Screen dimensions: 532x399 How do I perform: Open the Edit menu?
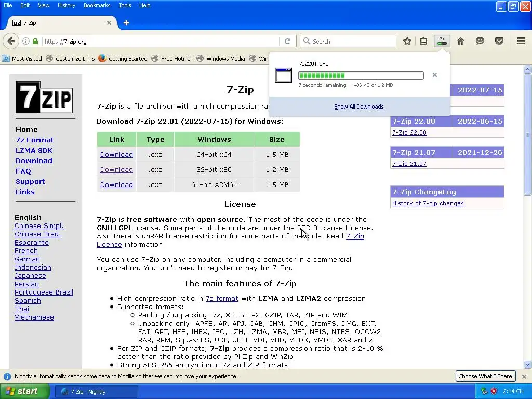click(x=25, y=5)
